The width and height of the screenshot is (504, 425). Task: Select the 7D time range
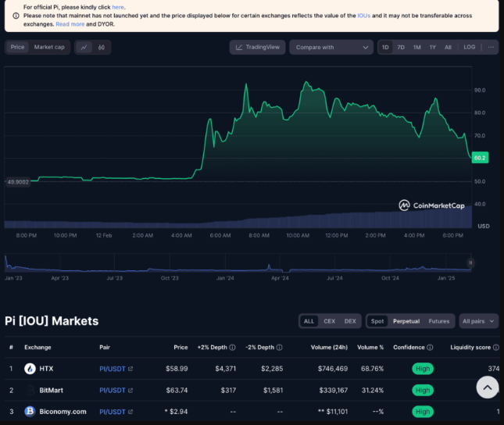click(x=401, y=47)
